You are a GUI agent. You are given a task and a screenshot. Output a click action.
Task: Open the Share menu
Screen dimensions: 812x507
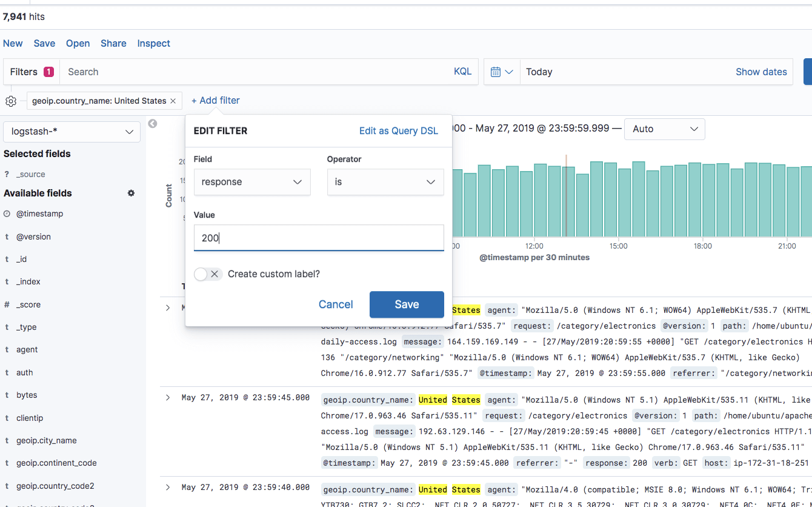[x=113, y=44]
